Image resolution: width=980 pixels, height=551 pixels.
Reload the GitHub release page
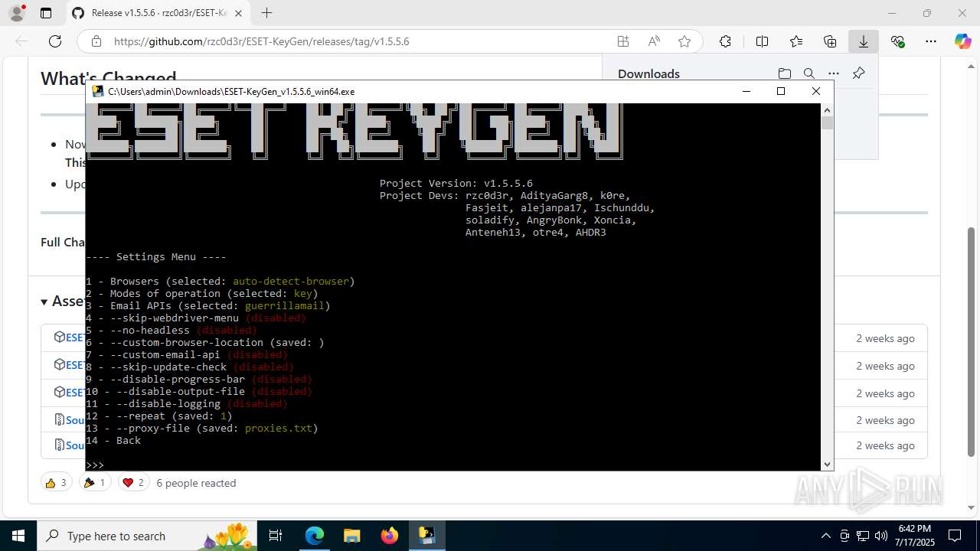(x=54, y=41)
